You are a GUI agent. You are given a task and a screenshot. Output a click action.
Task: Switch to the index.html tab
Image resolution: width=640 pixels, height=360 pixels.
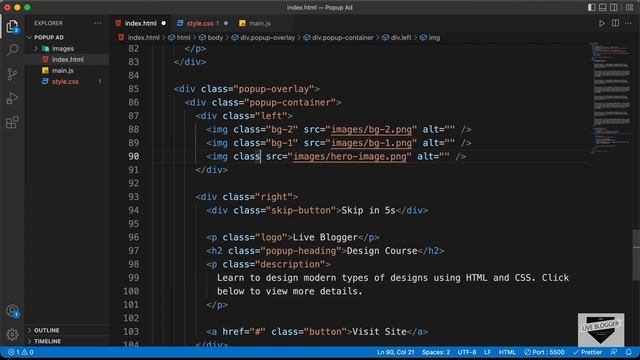[x=140, y=24]
